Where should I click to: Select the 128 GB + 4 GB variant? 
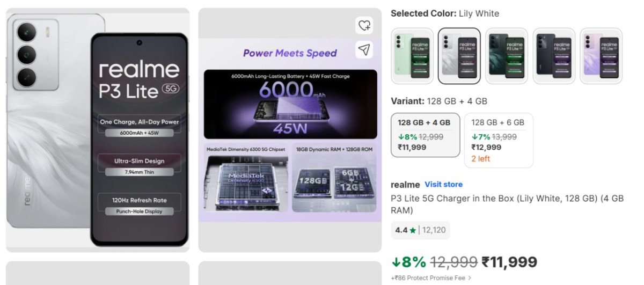425,135
